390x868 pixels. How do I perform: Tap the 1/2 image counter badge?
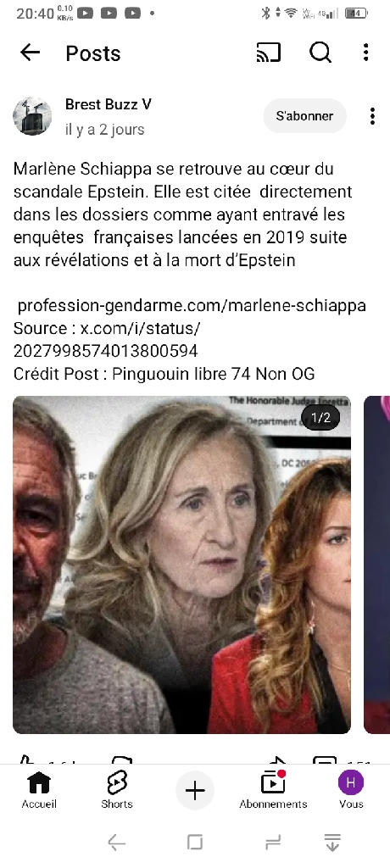[x=320, y=417]
